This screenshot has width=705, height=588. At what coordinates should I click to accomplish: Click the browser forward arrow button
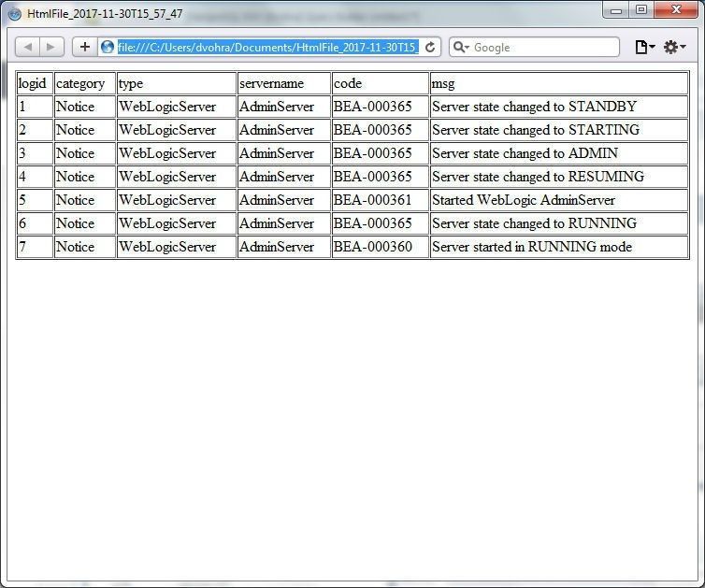click(51, 47)
